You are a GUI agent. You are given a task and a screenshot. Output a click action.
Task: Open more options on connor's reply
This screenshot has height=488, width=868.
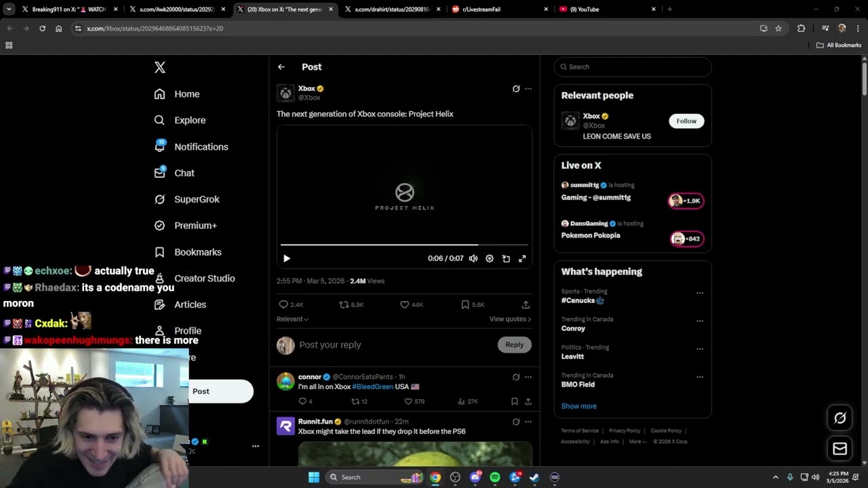point(528,377)
